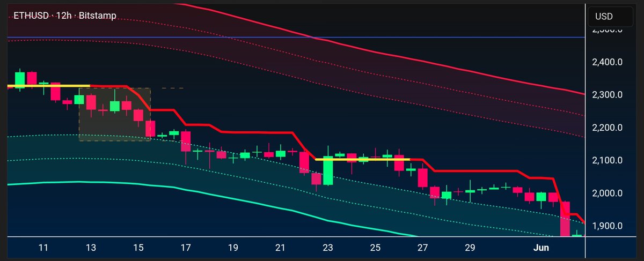This screenshot has width=644, height=261.
Task: Click the 2,000.0 price label
Action: pyautogui.click(x=606, y=193)
